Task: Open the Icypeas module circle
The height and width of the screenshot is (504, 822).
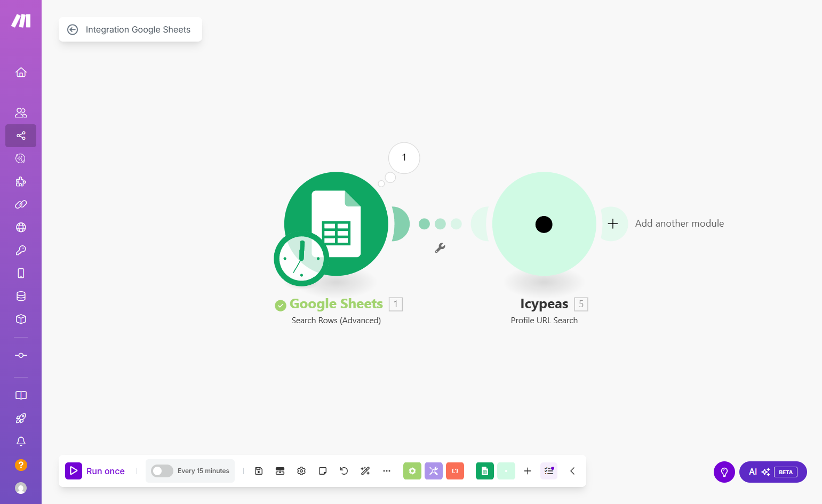Action: tap(544, 224)
